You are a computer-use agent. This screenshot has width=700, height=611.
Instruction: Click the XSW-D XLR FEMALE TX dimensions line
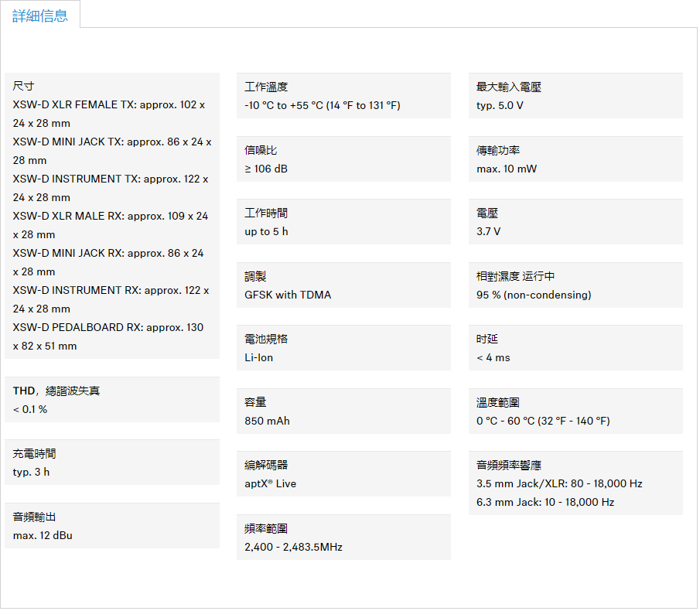coord(109,114)
